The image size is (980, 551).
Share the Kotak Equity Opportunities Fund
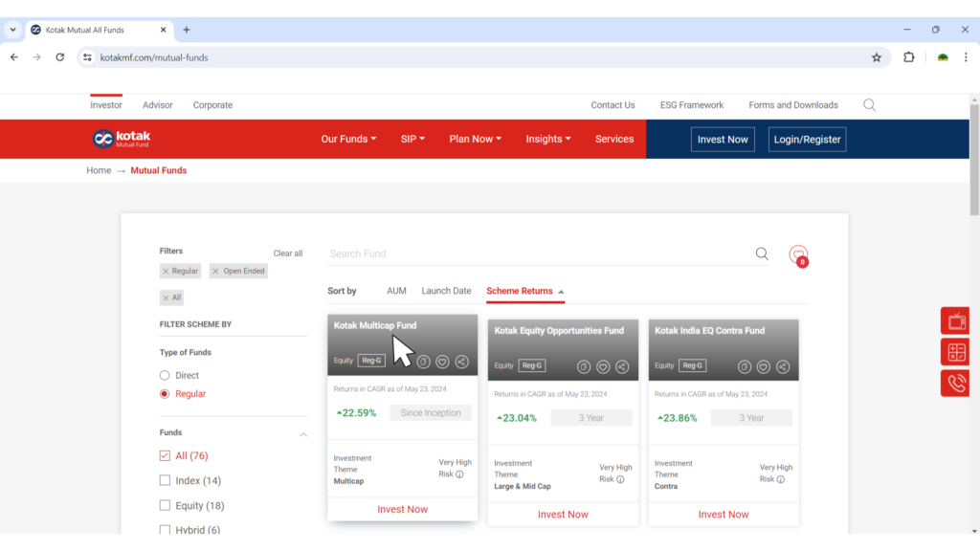(622, 366)
